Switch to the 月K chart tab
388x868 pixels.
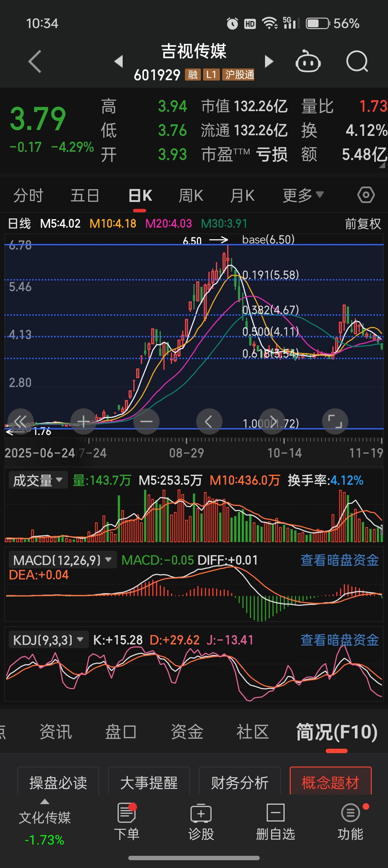pos(242,195)
